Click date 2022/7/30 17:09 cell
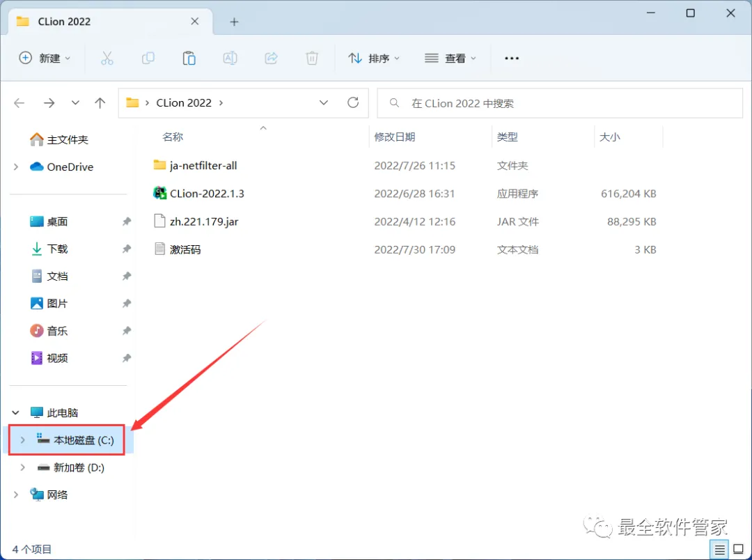 pyautogui.click(x=414, y=249)
